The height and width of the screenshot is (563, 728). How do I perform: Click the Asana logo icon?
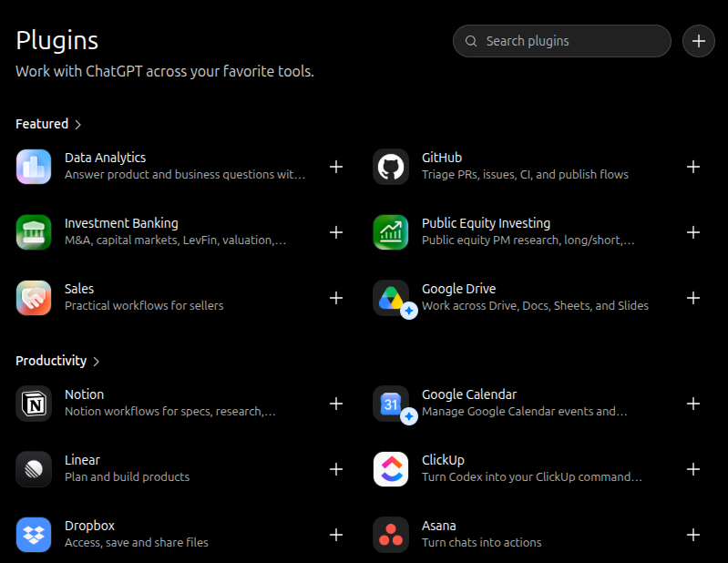coord(391,535)
